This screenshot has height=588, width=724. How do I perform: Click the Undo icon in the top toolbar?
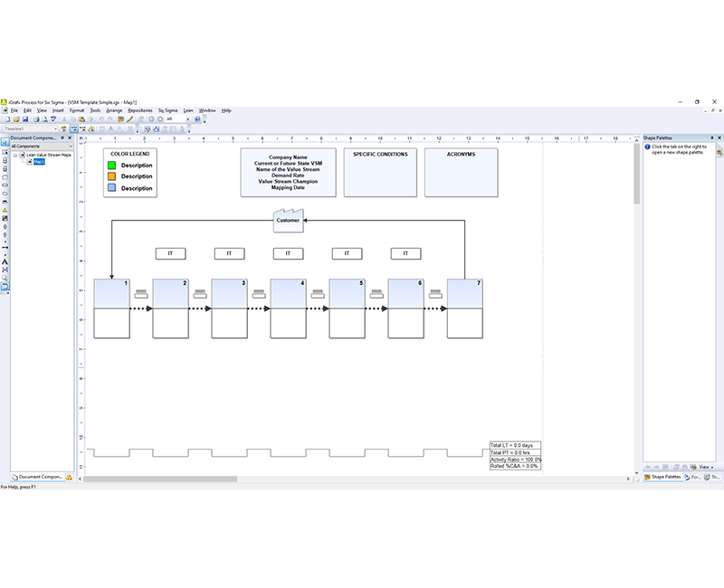click(x=102, y=119)
